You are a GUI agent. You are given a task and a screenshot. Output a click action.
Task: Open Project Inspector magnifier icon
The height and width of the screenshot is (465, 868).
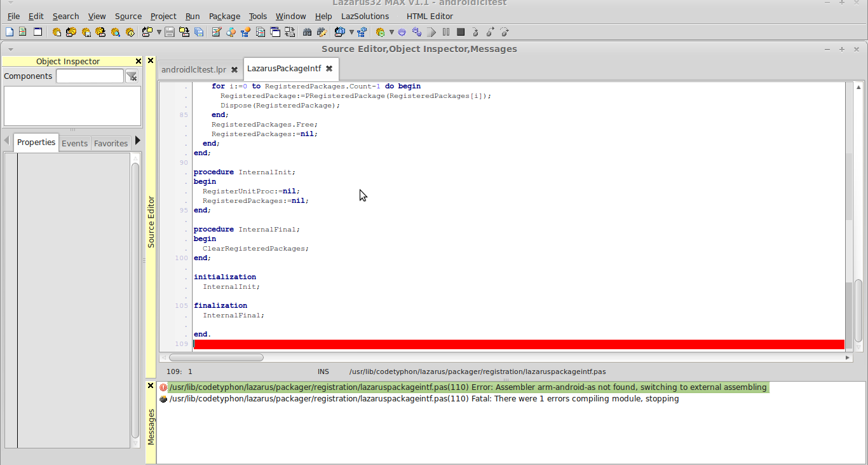tap(116, 32)
